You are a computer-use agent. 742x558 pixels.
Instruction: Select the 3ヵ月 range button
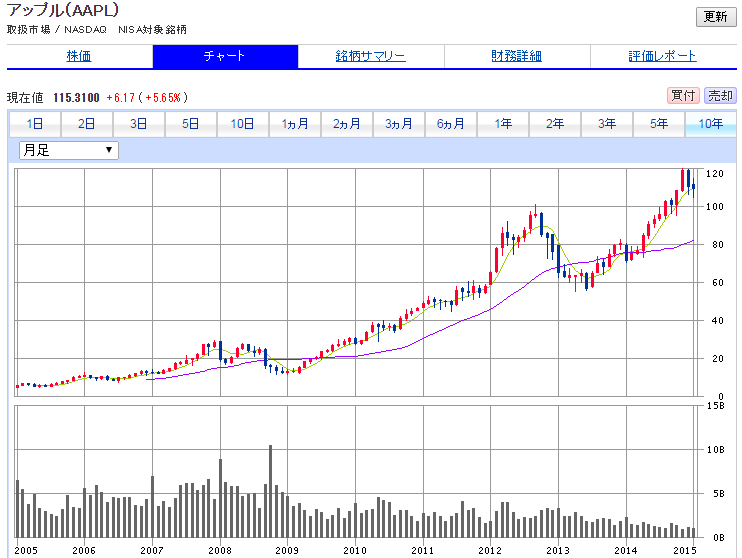pos(399,124)
